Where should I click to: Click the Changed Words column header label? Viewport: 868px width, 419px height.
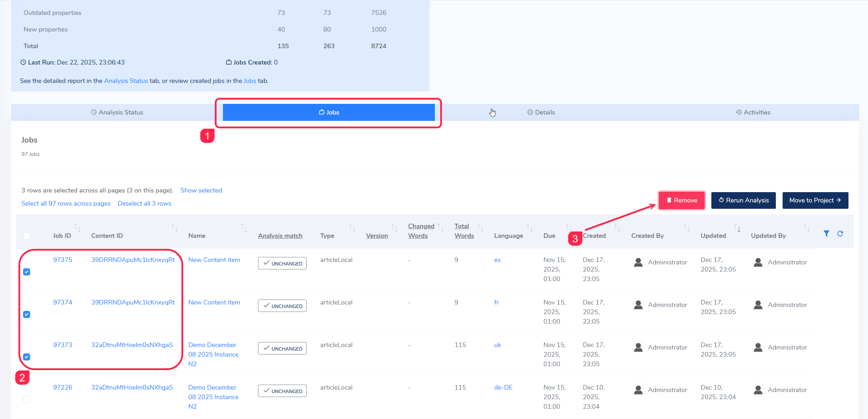tap(421, 231)
